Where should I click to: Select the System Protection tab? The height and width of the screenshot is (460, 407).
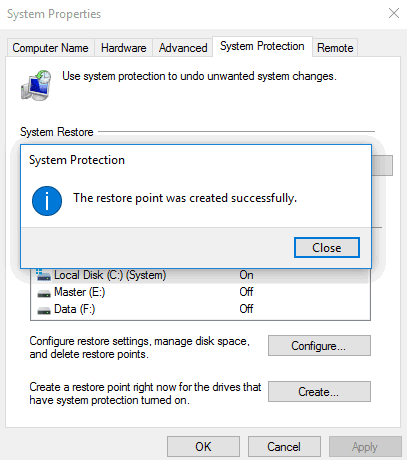[262, 46]
